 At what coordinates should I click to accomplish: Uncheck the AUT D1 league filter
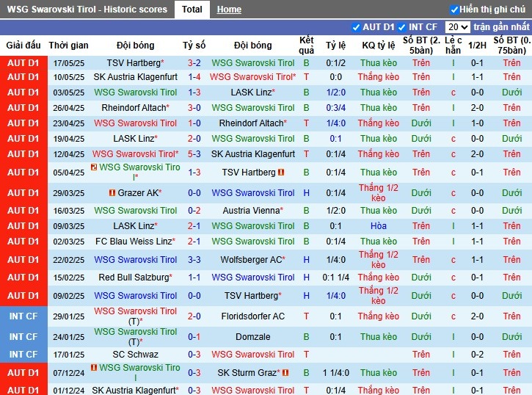pos(356,27)
